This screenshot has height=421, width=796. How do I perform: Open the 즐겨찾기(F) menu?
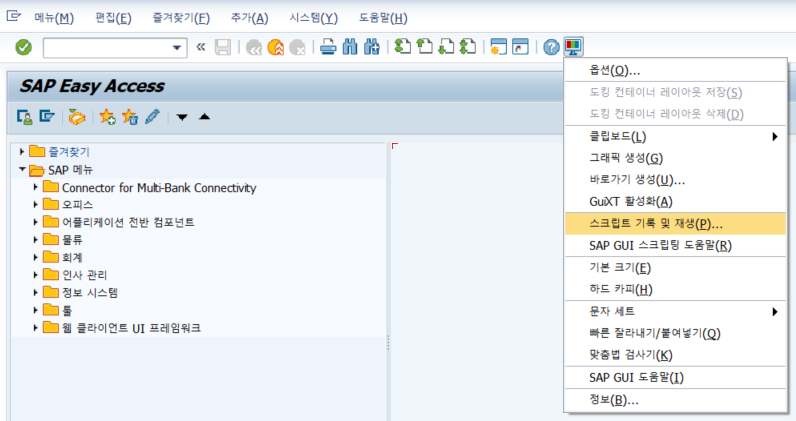[181, 18]
